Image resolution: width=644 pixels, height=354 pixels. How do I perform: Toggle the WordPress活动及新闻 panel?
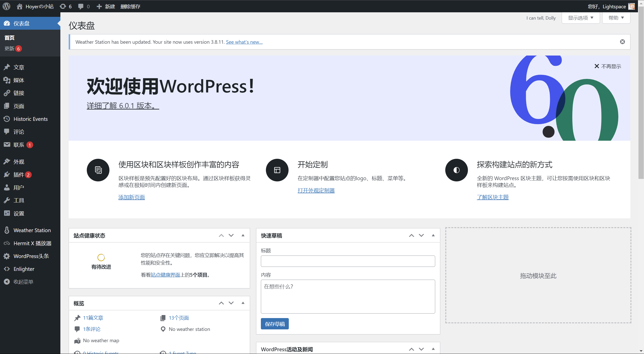pyautogui.click(x=433, y=349)
